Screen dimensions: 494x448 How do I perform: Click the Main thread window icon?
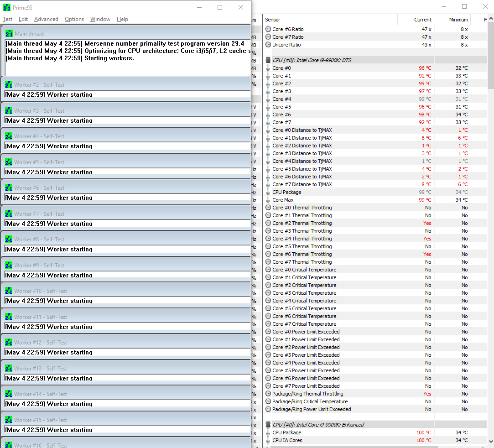[x=9, y=33]
